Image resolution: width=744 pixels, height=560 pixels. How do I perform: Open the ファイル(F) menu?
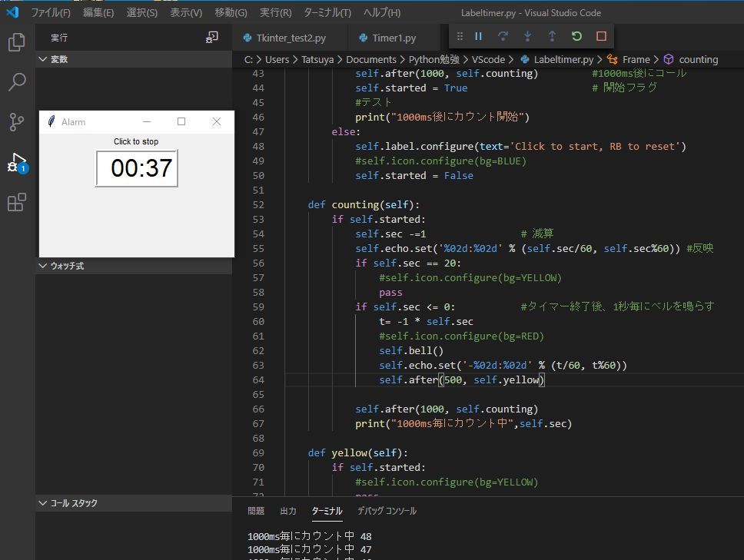(x=51, y=13)
